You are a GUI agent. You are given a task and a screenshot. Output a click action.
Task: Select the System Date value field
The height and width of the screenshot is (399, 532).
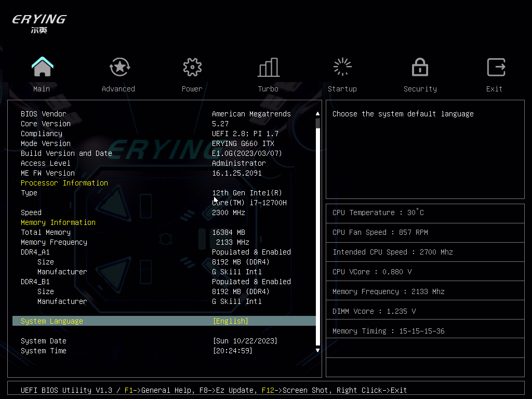pos(245,341)
